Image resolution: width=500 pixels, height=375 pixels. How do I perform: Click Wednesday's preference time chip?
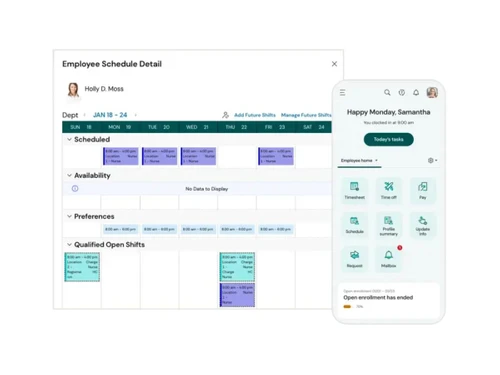(x=198, y=229)
